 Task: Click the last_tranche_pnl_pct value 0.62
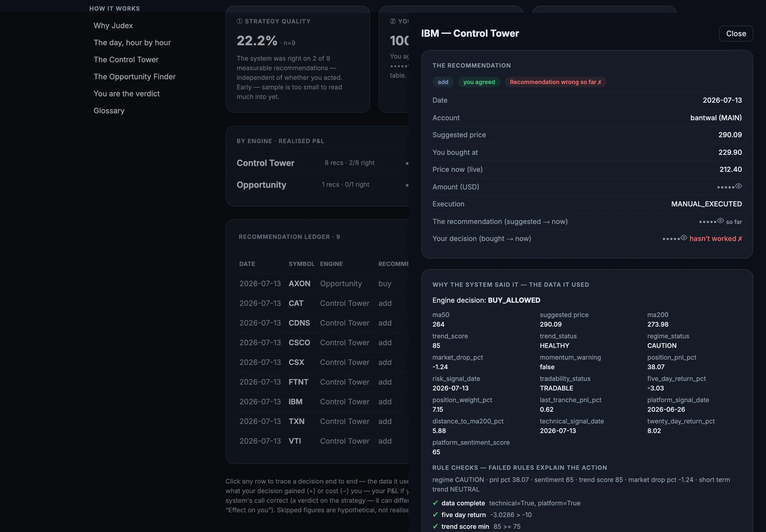pos(547,409)
